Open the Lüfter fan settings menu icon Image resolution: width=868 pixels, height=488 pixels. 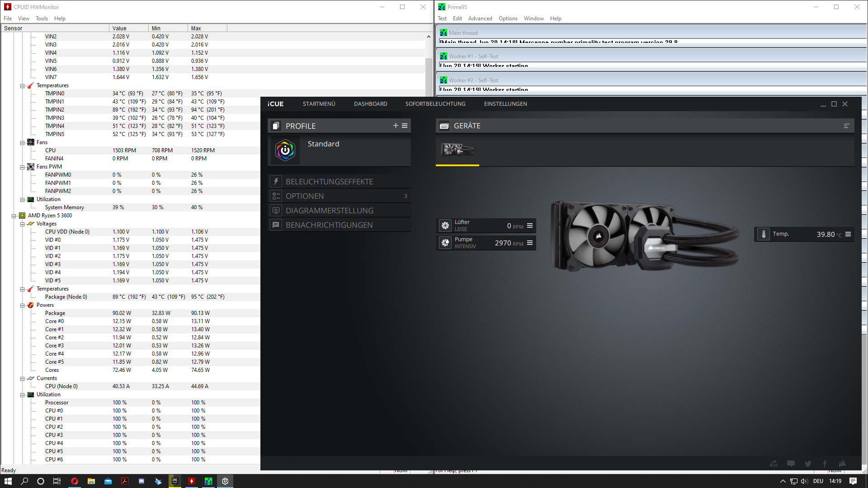click(530, 225)
